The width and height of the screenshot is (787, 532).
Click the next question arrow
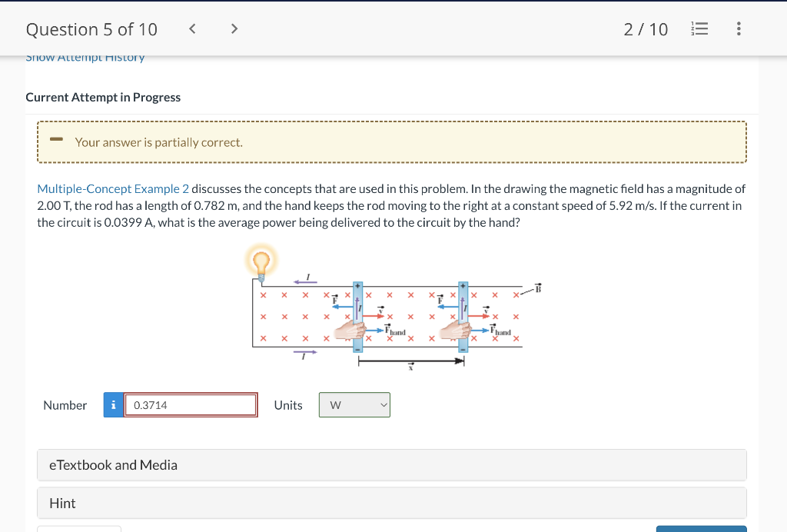pos(234,28)
